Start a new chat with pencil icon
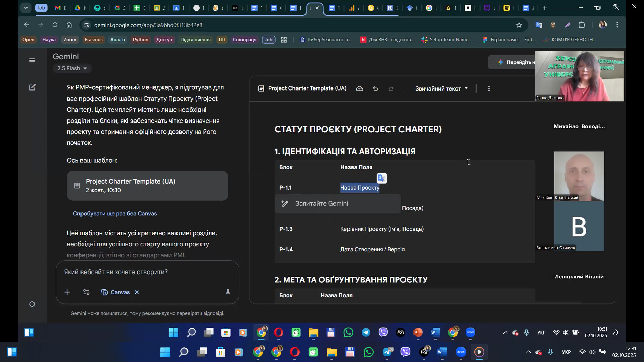 32,87
